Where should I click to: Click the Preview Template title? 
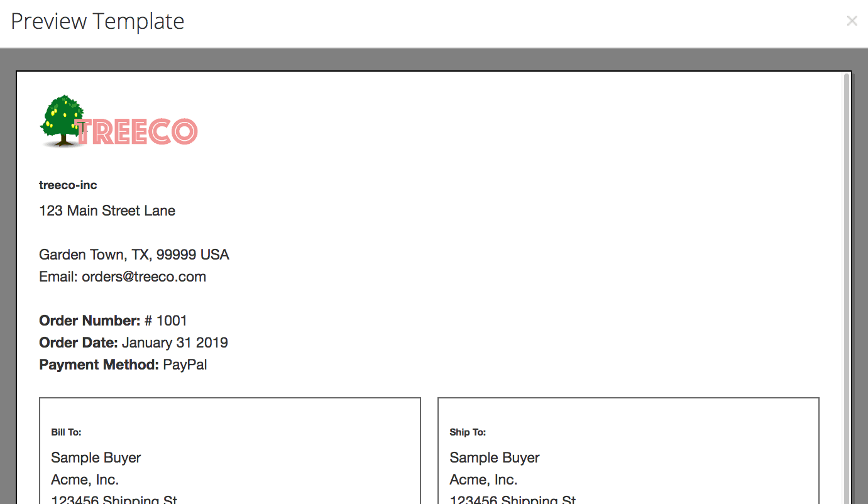[x=97, y=21]
